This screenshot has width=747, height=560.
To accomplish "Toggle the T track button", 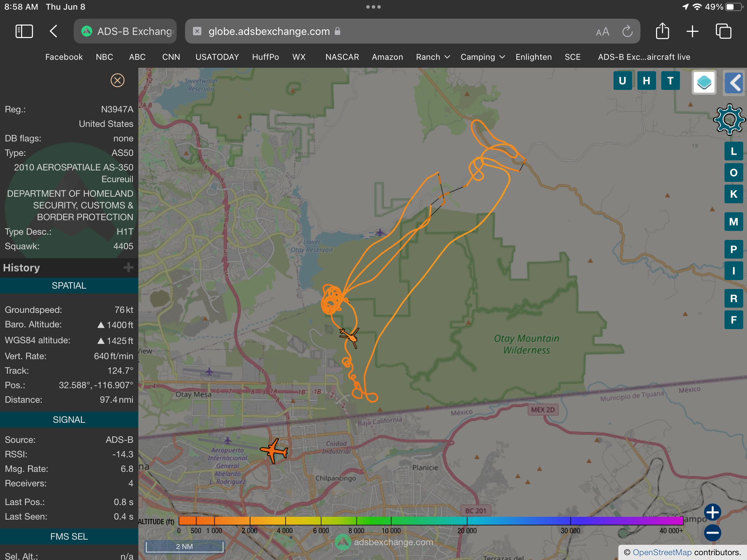I will pyautogui.click(x=670, y=81).
